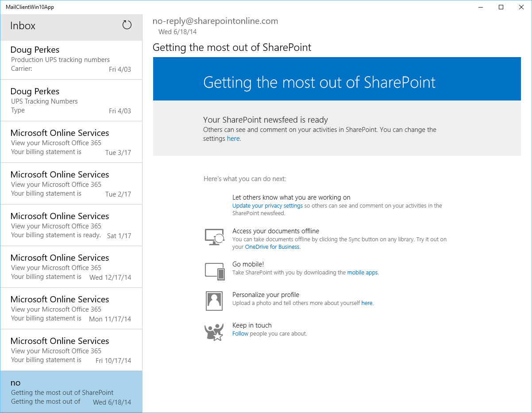Click 'here' link under Personalize your profile
This screenshot has width=532, height=413.
click(367, 303)
